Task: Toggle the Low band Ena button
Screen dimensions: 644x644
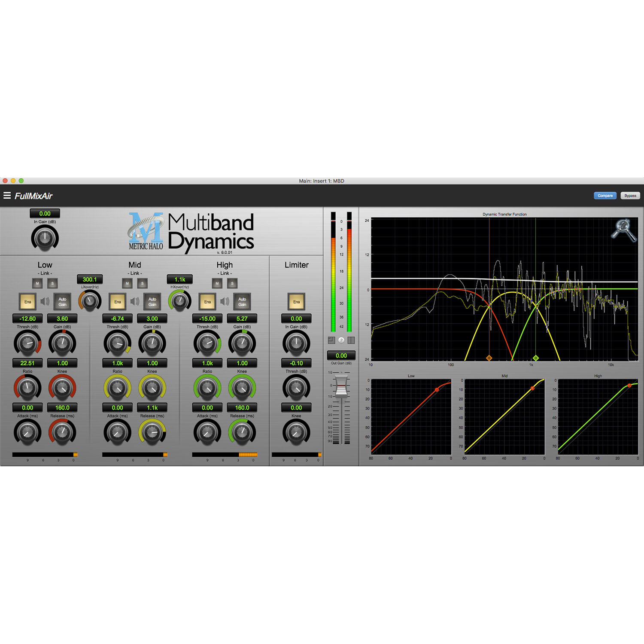Action: (27, 301)
